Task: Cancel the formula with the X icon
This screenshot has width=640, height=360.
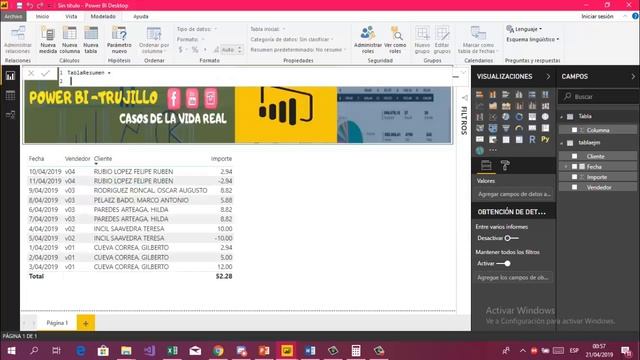Action: point(31,73)
